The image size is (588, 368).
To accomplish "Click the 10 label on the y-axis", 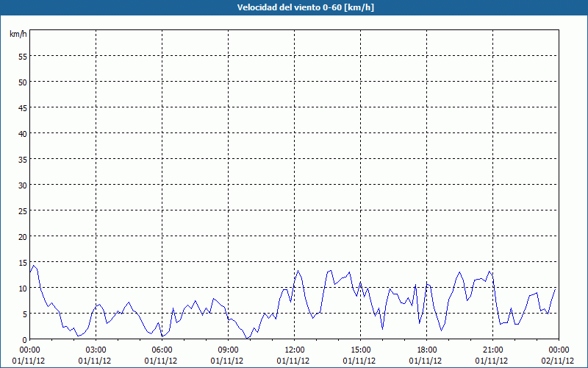I will coord(22,289).
